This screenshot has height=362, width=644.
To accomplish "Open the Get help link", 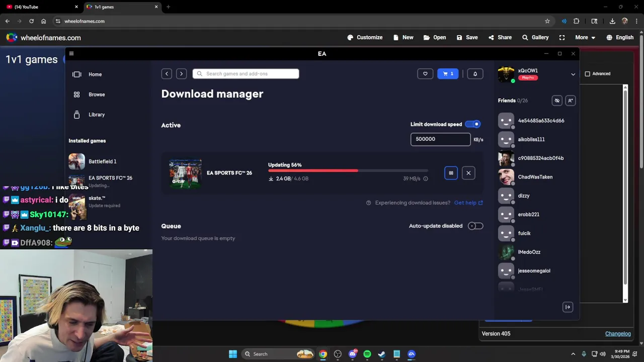I will 468,203.
